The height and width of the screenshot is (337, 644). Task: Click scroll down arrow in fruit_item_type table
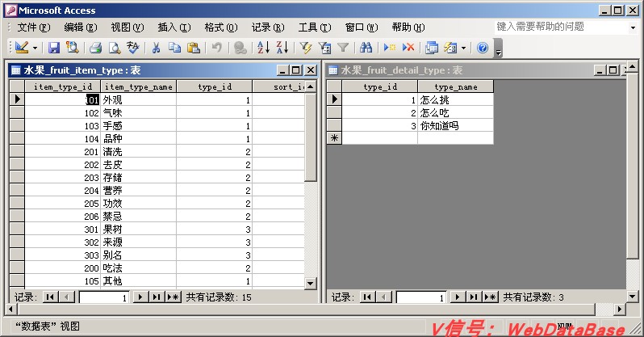click(x=311, y=283)
